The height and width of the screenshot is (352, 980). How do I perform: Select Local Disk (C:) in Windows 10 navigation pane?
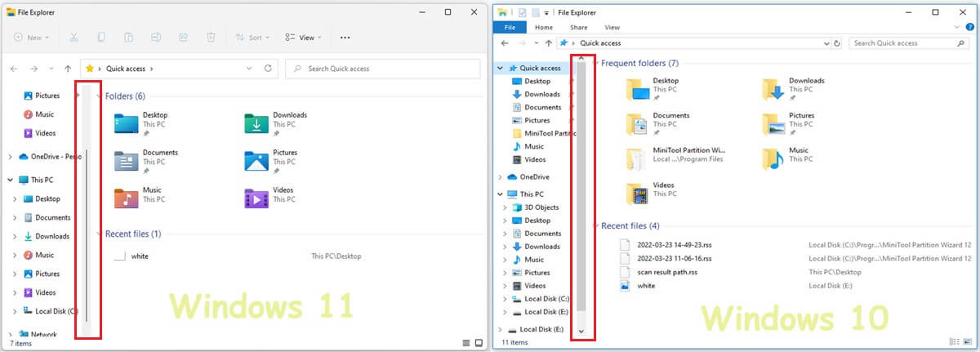pos(540,299)
